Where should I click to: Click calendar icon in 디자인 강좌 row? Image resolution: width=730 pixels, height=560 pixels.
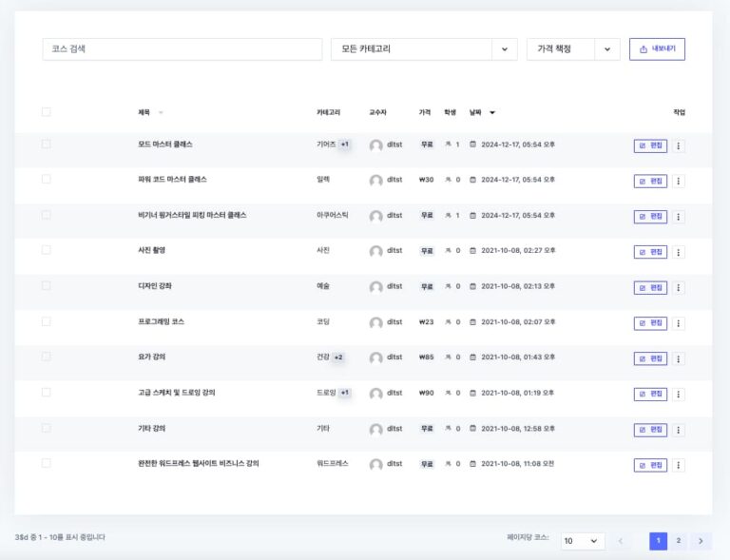point(473,286)
